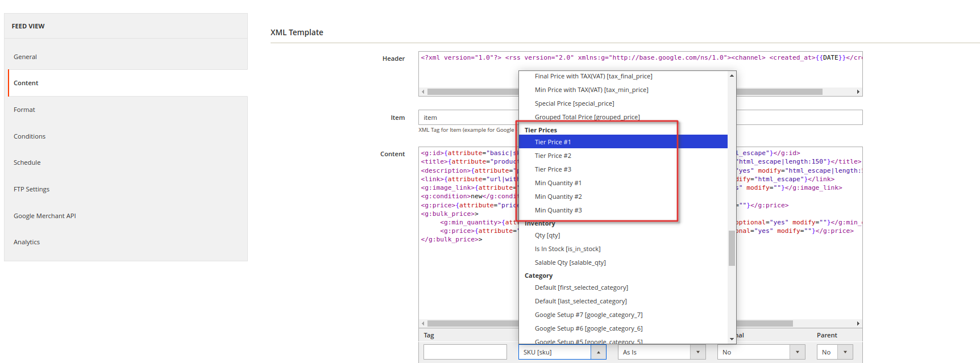Select Min Quantity #2 option

pos(623,197)
